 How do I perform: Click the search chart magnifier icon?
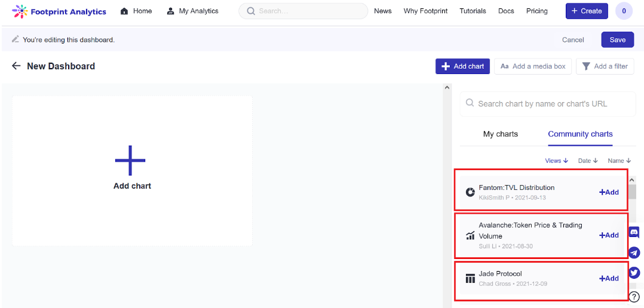point(470,104)
